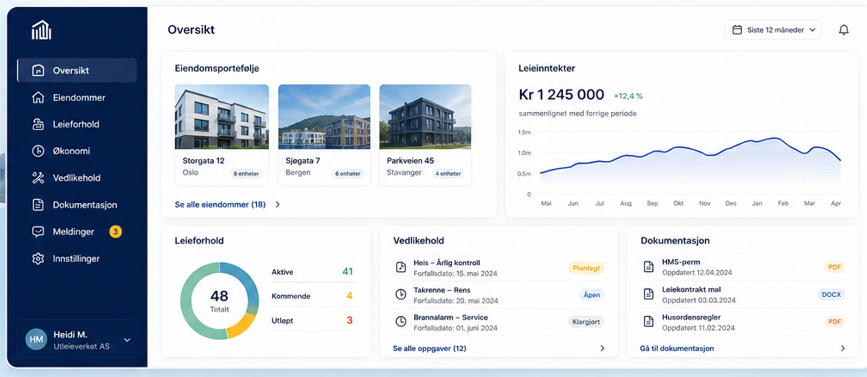The image size is (867, 377).
Task: Click the Meldinger message icon
Action: point(38,232)
